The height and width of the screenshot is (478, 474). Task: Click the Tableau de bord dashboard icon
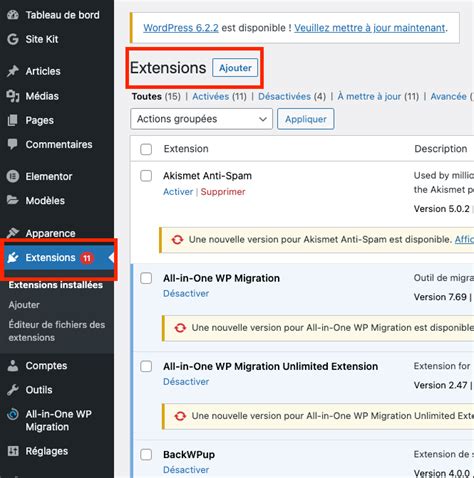13,15
